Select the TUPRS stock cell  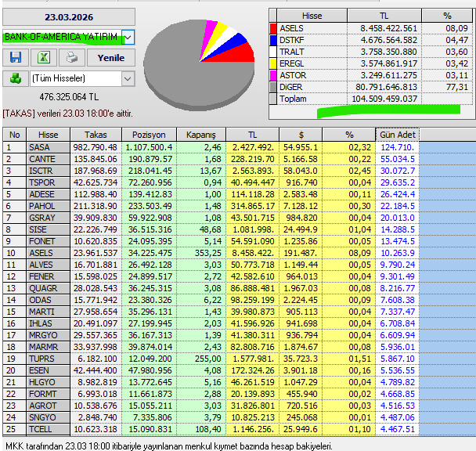[x=49, y=359]
